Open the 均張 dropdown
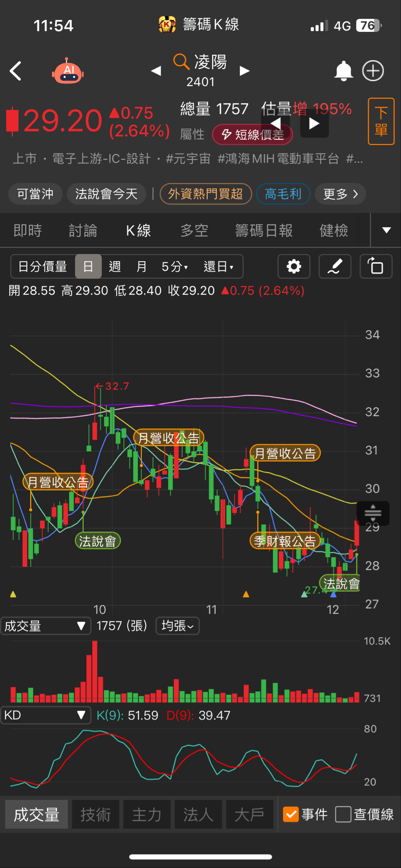Image resolution: width=401 pixels, height=868 pixels. pos(177,626)
